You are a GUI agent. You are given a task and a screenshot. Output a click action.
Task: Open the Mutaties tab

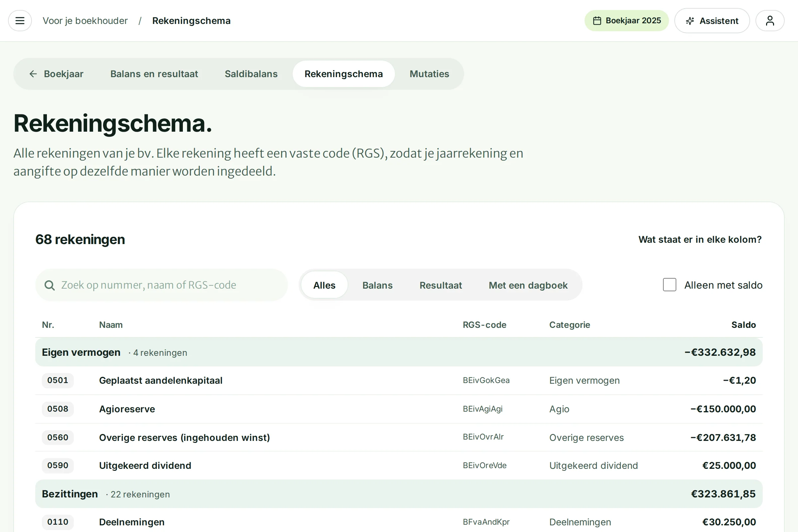pyautogui.click(x=429, y=74)
